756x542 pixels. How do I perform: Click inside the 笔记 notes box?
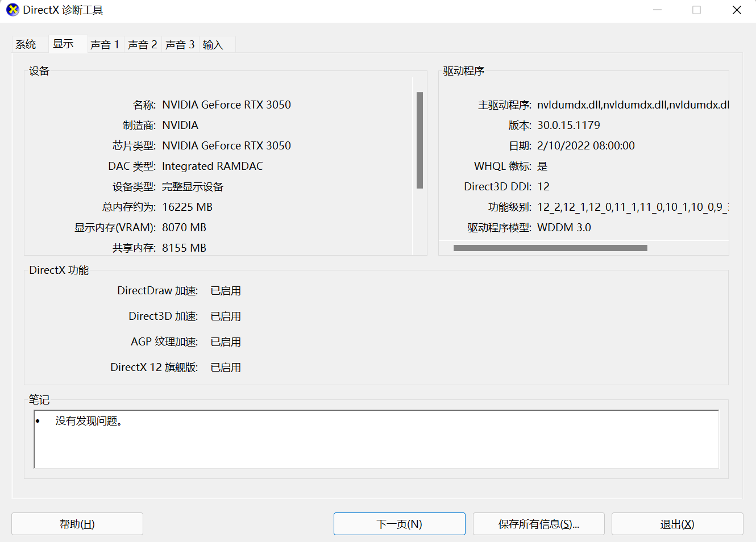(x=376, y=439)
